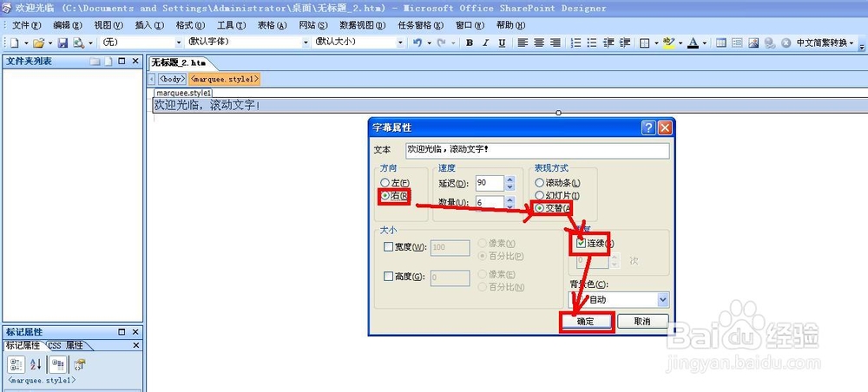Click the Redo arrow icon
The height and width of the screenshot is (392, 868).
(x=442, y=42)
